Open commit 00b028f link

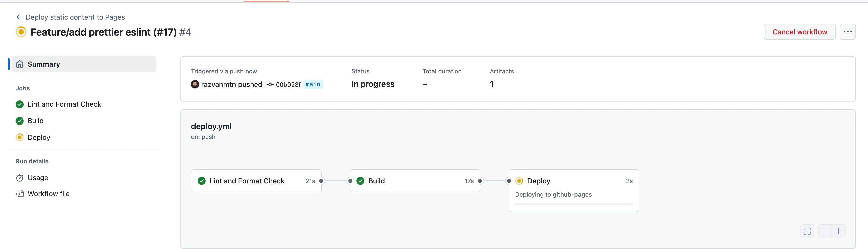288,85
